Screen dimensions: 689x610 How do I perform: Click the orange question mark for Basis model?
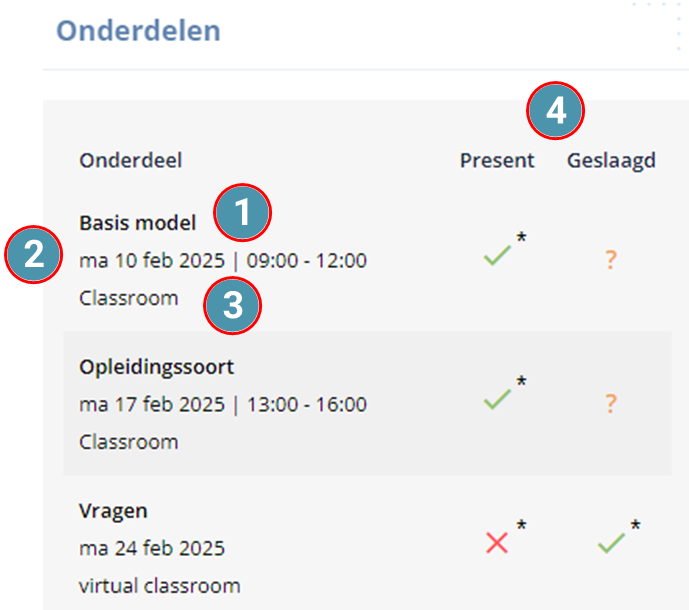coord(611,260)
